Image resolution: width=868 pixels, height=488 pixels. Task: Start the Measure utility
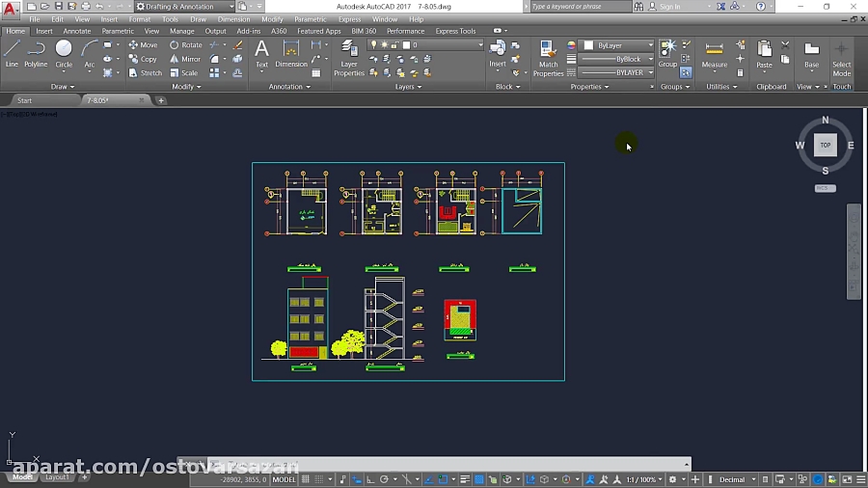[715, 55]
